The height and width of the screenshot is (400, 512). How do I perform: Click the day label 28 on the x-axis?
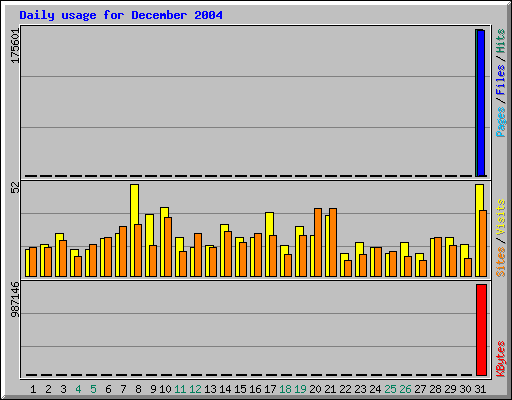pyautogui.click(x=435, y=389)
